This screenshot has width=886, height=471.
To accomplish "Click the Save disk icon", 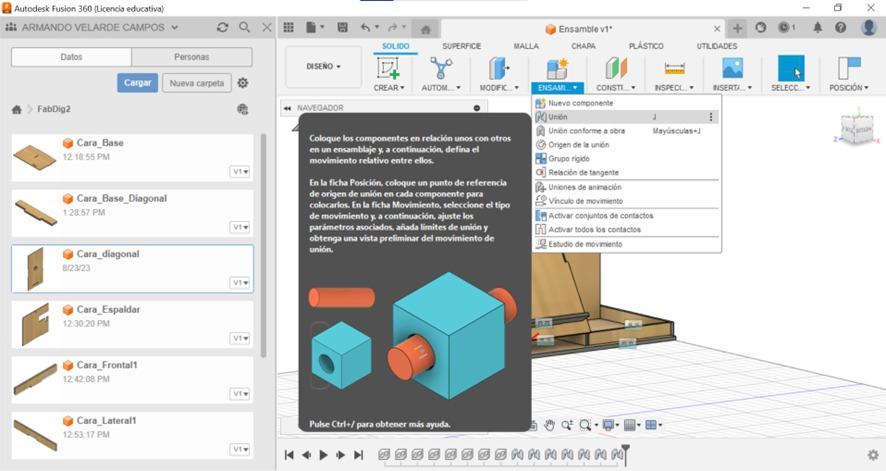I will (x=342, y=28).
